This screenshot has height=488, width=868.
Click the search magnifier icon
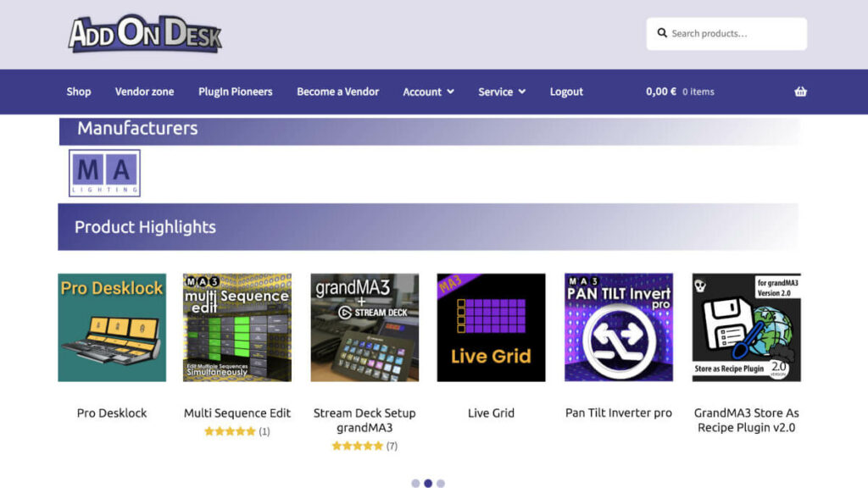pos(662,33)
